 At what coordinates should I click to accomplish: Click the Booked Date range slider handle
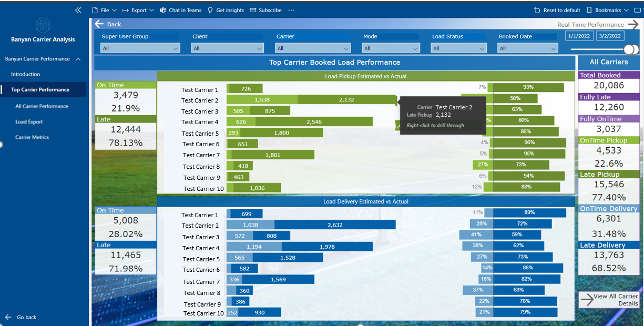[x=630, y=48]
